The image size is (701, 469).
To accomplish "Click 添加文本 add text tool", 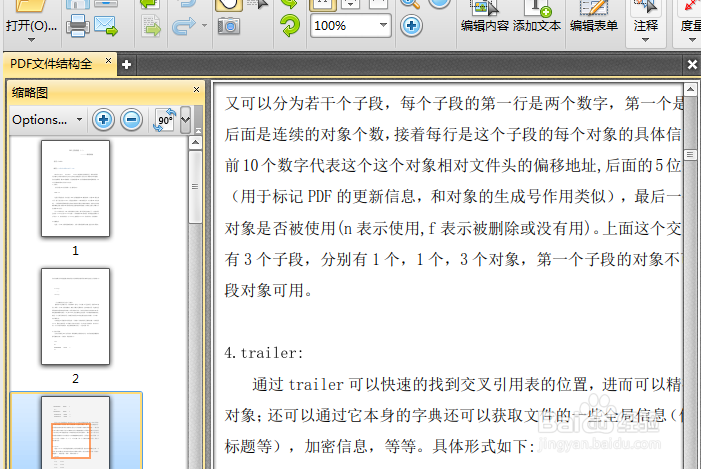I will (537, 17).
